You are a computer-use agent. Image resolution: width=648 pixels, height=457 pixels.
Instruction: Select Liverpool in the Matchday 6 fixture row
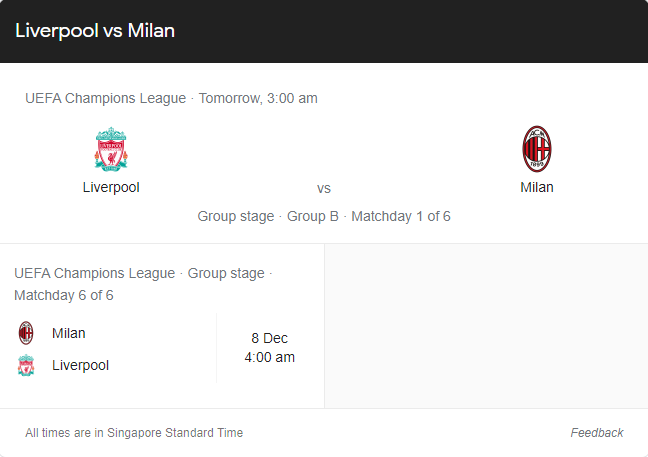(x=81, y=365)
